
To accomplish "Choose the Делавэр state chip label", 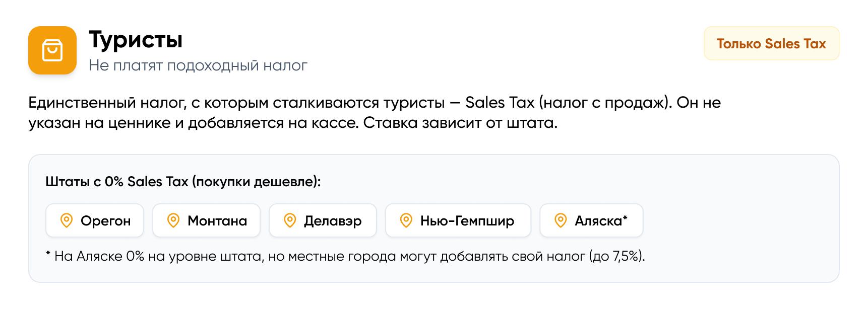I will (333, 221).
